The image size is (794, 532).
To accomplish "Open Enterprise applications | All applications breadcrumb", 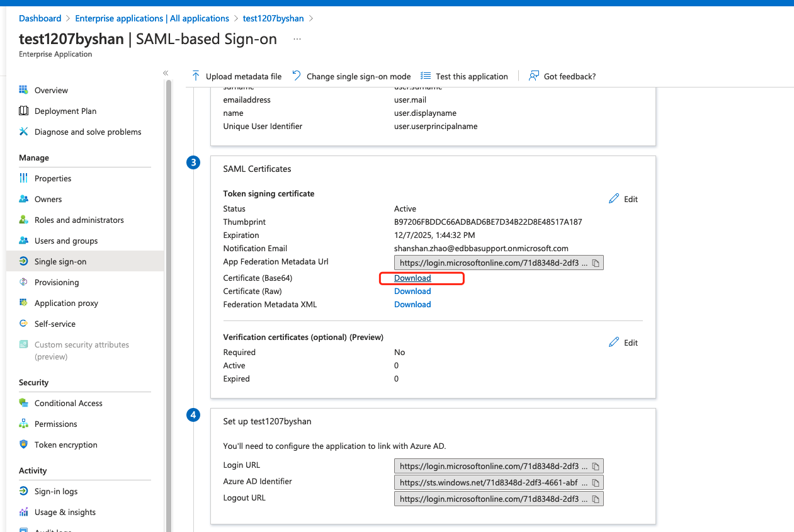I will [x=152, y=18].
